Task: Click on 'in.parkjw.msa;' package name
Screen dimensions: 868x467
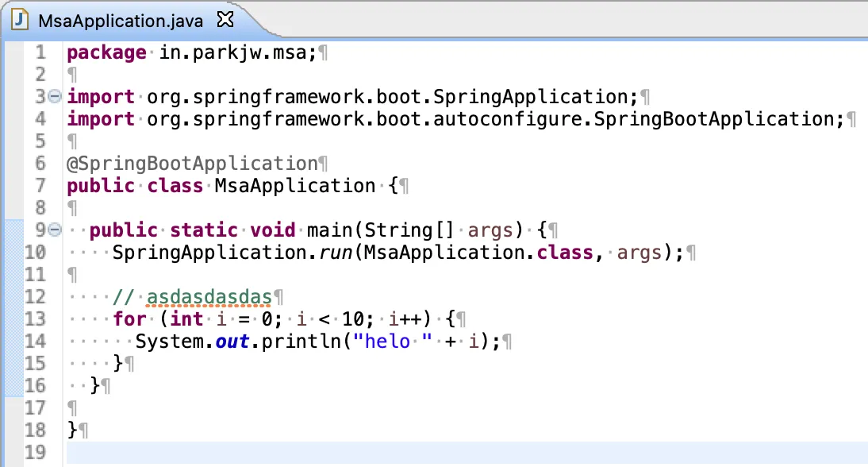Action: click(238, 52)
